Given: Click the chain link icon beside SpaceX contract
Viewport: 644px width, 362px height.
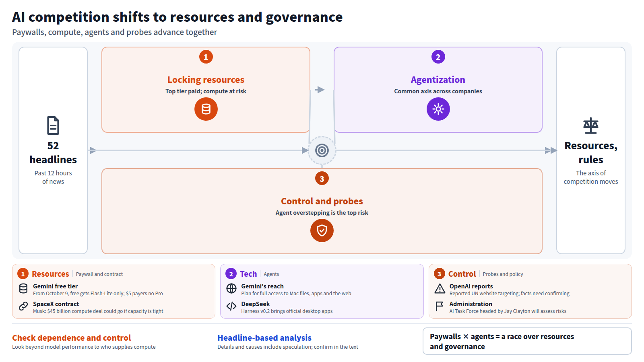Looking at the screenshot, I should tap(23, 306).
